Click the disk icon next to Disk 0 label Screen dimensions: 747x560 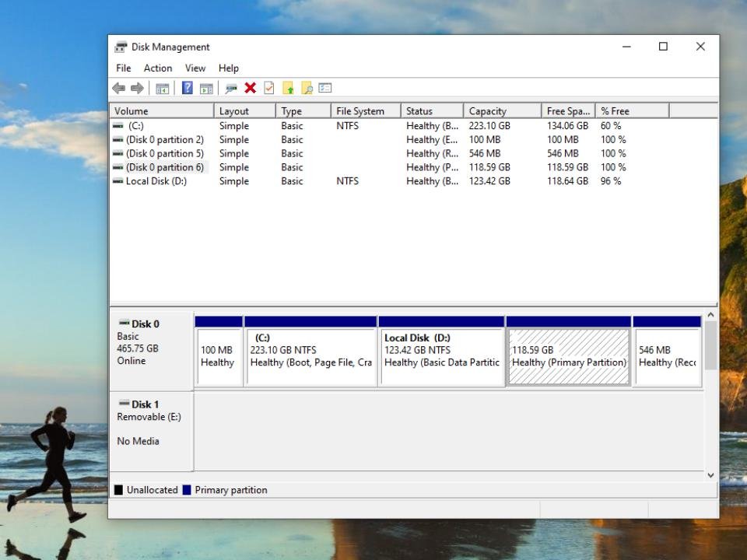pyautogui.click(x=124, y=323)
